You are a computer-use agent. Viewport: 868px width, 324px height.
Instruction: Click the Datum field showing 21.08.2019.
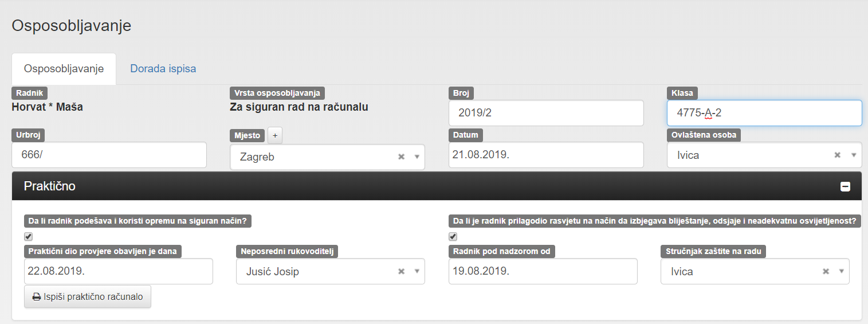click(545, 155)
